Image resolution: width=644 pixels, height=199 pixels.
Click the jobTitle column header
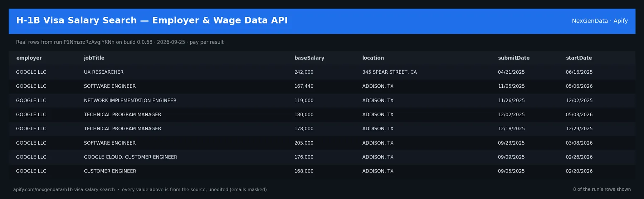[94, 58]
